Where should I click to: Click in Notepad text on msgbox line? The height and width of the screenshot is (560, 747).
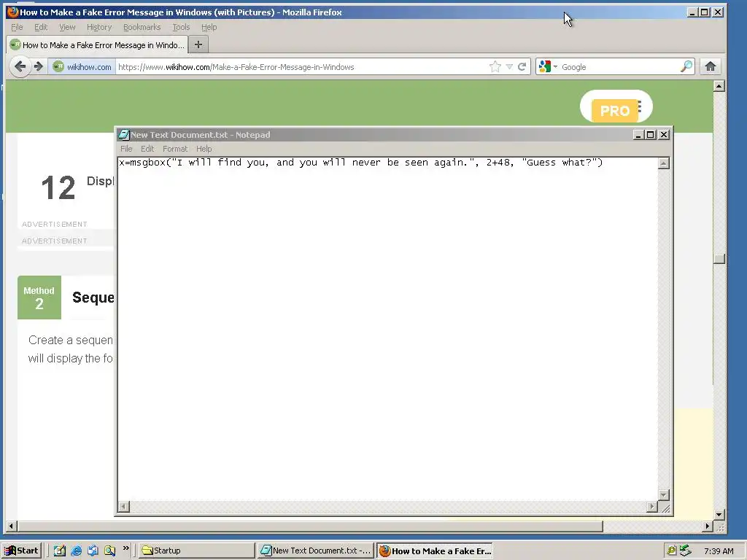(360, 163)
